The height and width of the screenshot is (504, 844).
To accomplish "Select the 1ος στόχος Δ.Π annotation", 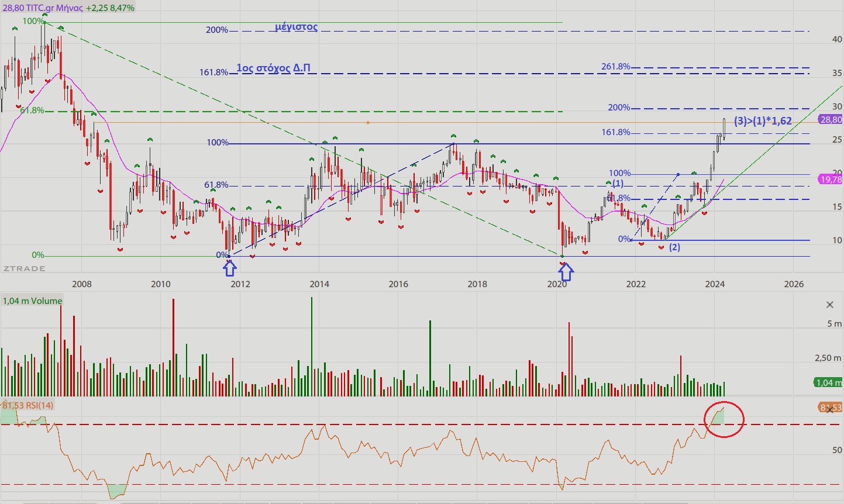I will [273, 68].
